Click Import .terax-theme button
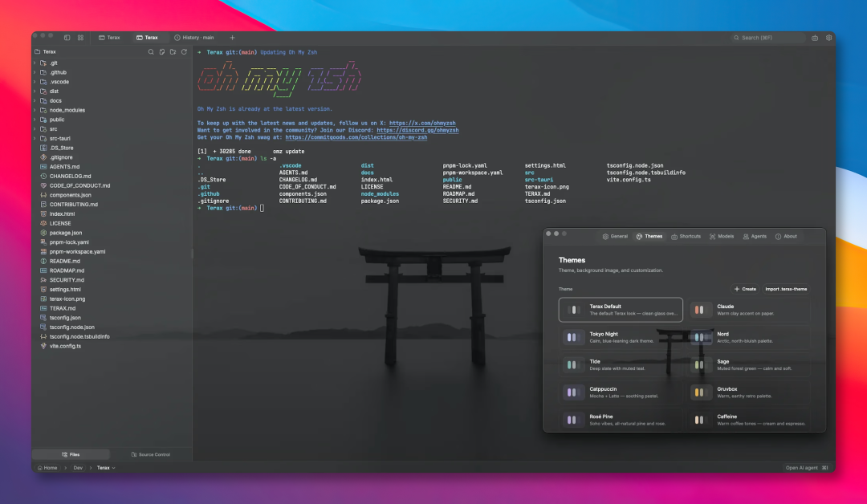The image size is (867, 504). click(x=786, y=289)
